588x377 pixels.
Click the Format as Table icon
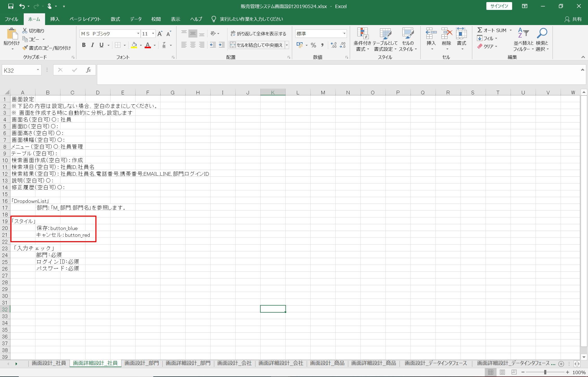coord(385,33)
